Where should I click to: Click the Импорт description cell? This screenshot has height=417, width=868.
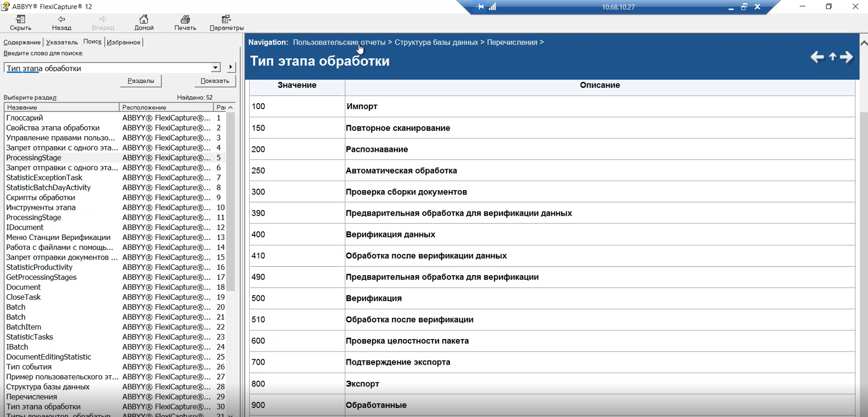pyautogui.click(x=600, y=107)
